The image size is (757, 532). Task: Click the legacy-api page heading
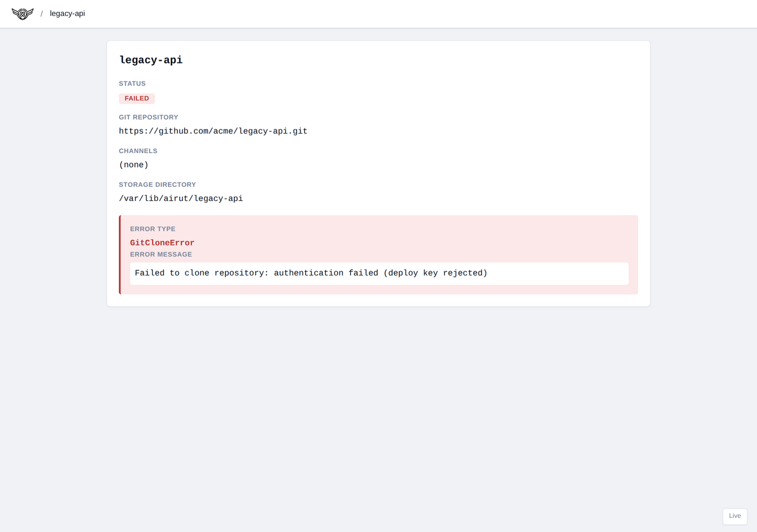pyautogui.click(x=151, y=60)
